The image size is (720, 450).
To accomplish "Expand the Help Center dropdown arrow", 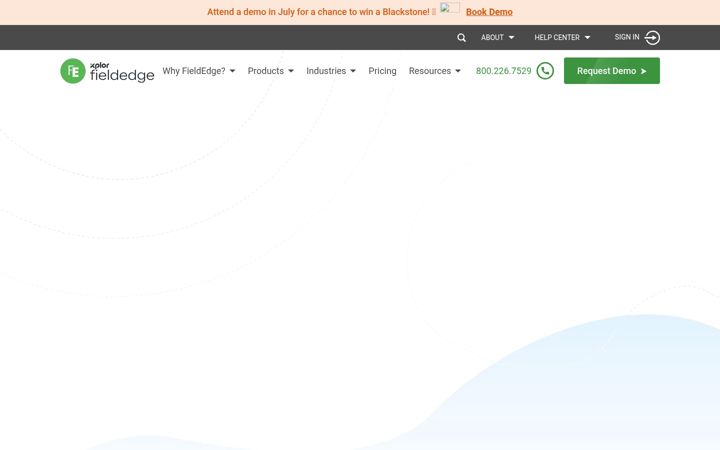I will point(587,38).
